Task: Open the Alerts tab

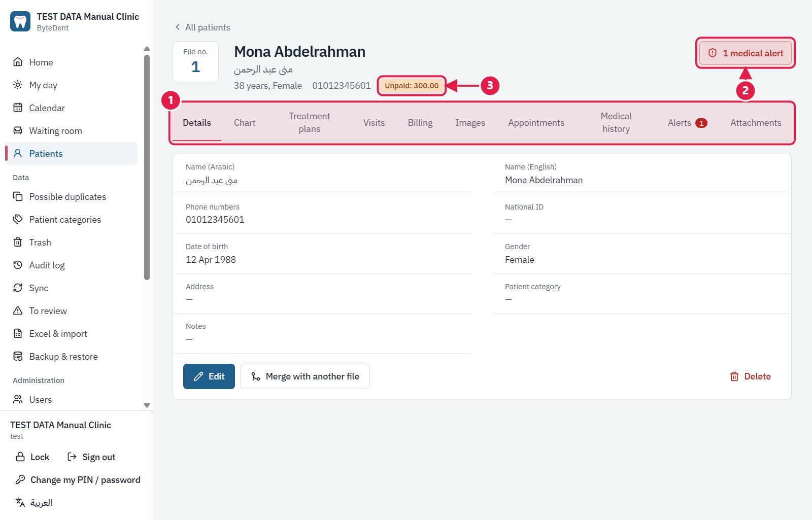Action: pos(687,123)
